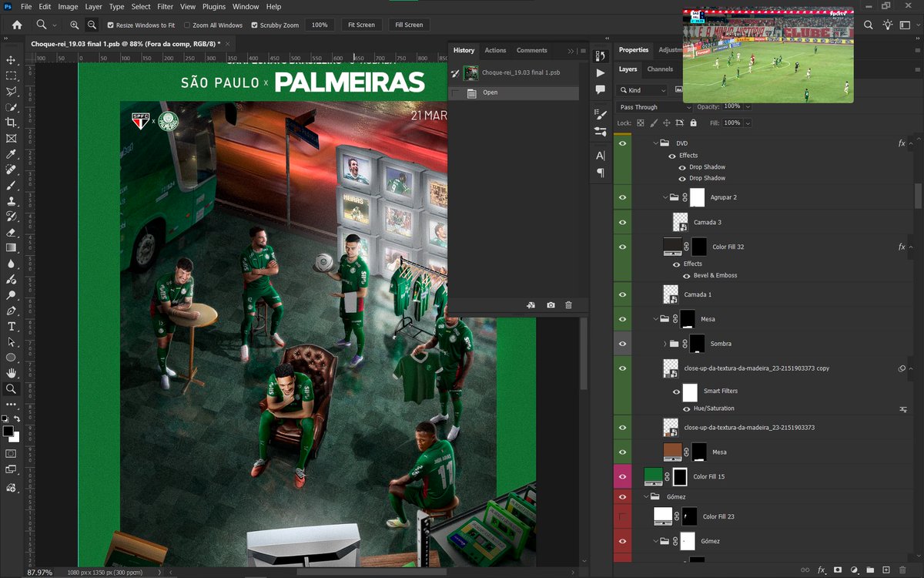
Task: Select the Path Selection tool
Action: pyautogui.click(x=11, y=342)
